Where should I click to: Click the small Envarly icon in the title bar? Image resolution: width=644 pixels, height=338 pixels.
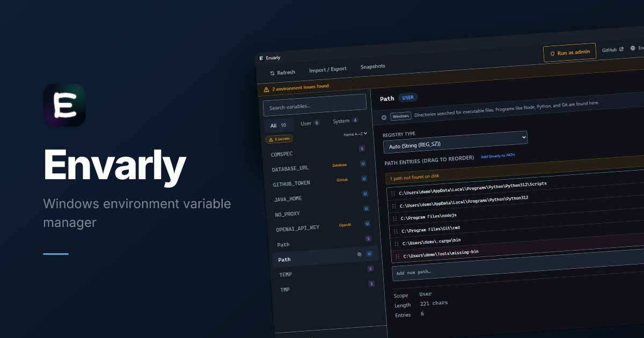261,58
